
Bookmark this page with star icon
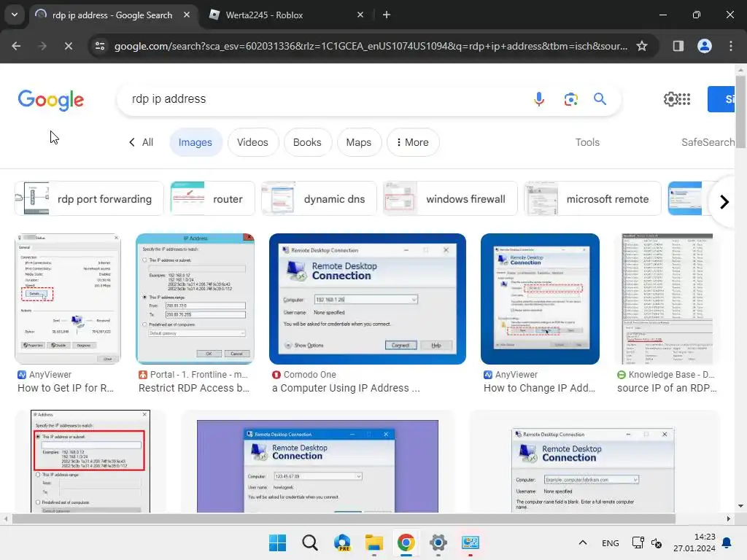pos(642,46)
